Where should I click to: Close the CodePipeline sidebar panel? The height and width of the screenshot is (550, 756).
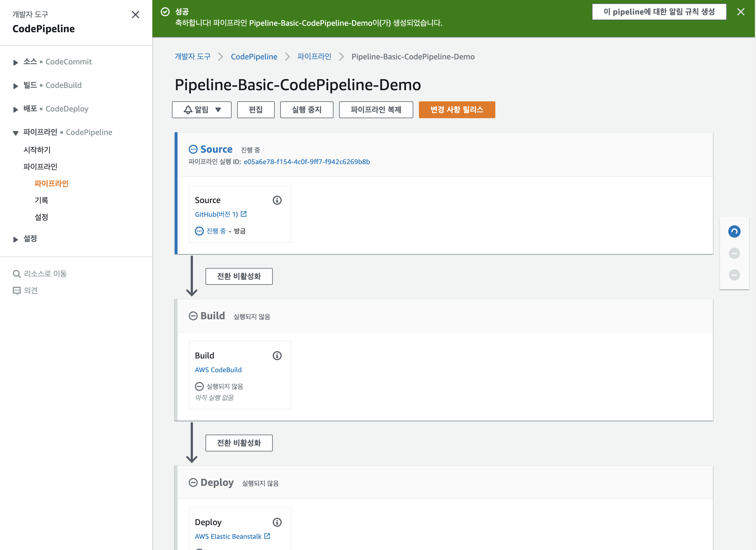(x=135, y=15)
